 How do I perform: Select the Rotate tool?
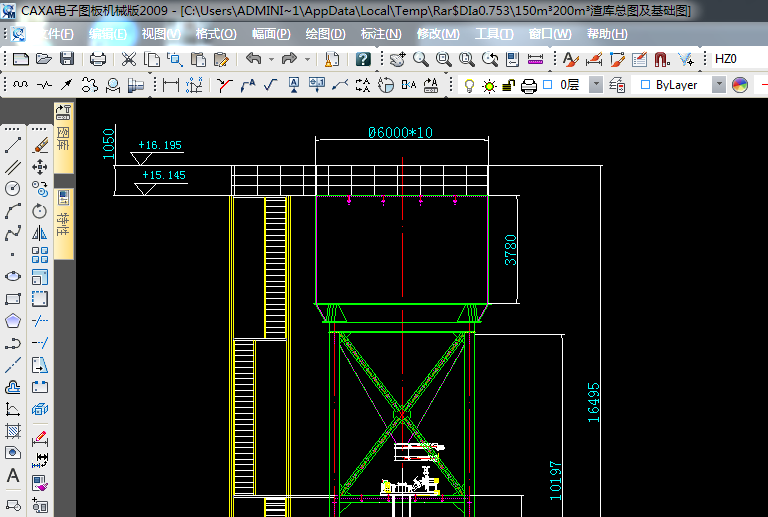click(40, 211)
